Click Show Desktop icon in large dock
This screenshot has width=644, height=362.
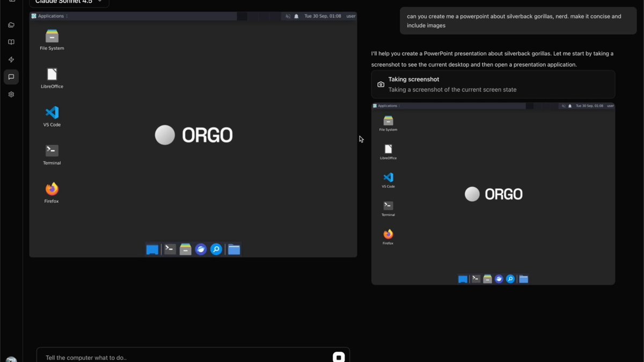coord(152,249)
